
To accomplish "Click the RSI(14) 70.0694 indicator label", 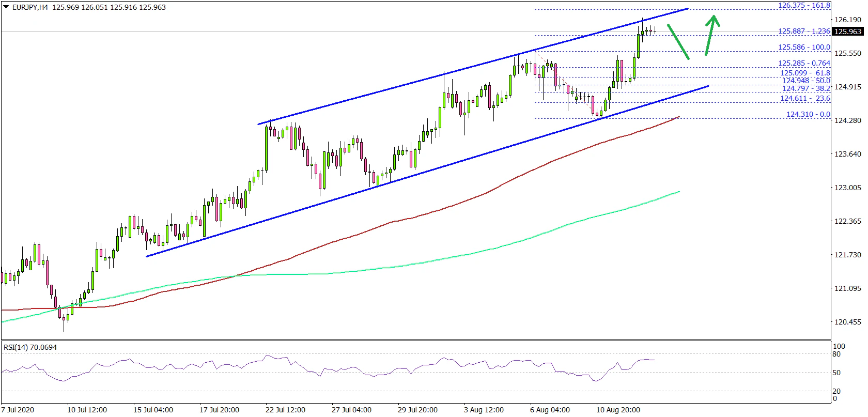I will coord(30,347).
